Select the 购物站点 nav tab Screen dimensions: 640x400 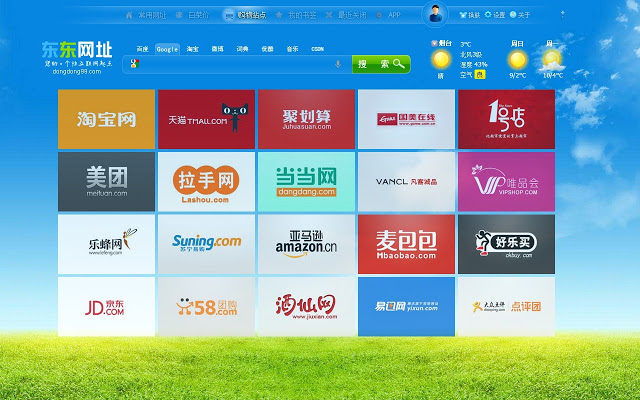click(246, 15)
